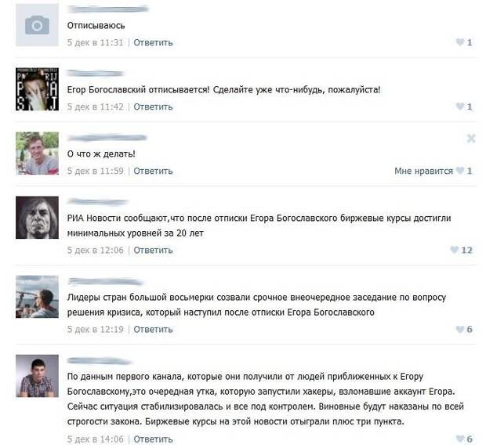The width and height of the screenshot is (486, 448).
Task: Open the grayscale long-haired portrait avatar
Action: click(x=37, y=218)
